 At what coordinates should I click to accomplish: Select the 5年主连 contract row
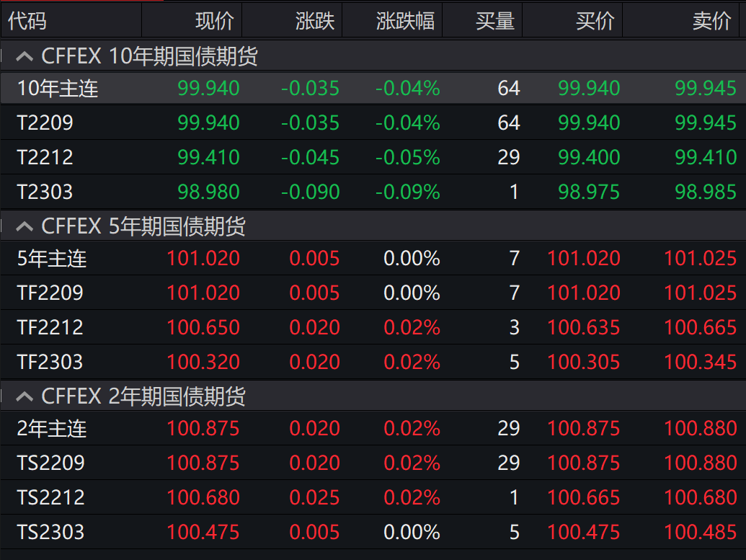coord(52,259)
